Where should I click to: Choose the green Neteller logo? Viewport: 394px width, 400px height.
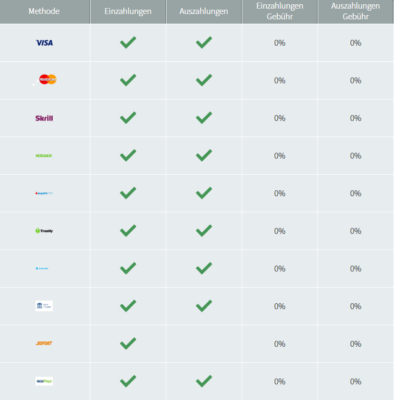44,156
